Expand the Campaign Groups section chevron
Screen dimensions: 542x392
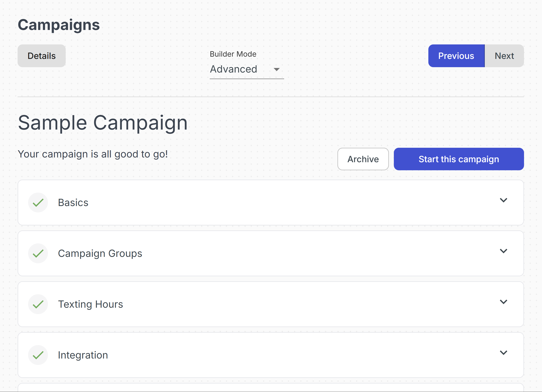point(503,251)
